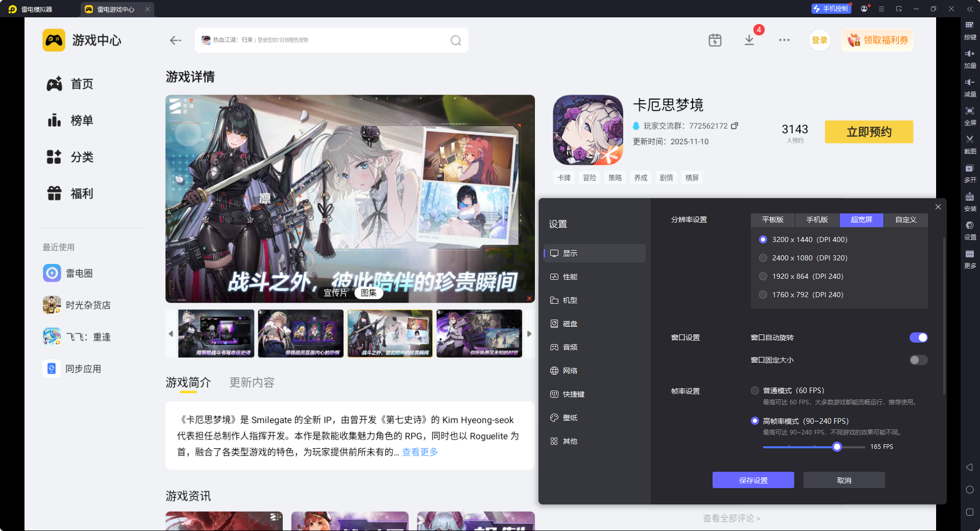Select 2400 x 1080 (DPI 320) resolution
The image size is (980, 531).
click(763, 258)
